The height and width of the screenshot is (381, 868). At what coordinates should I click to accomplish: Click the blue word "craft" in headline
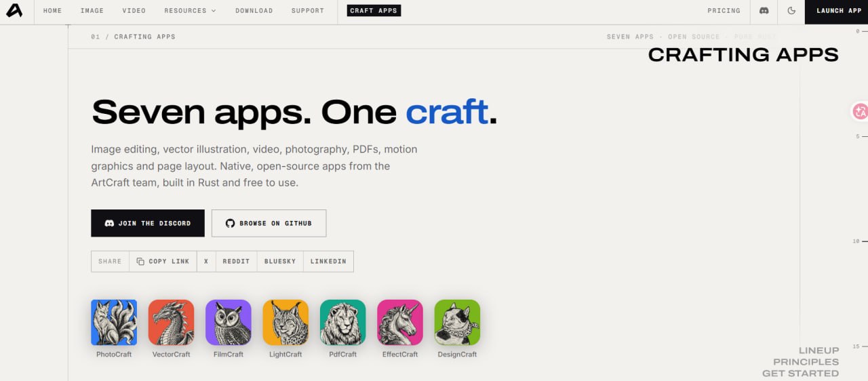pos(447,112)
